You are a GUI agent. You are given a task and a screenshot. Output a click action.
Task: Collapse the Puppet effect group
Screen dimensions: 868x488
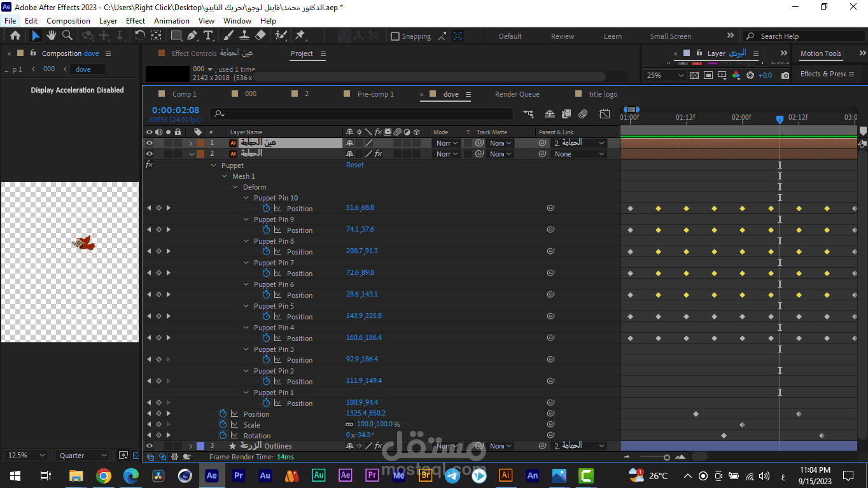pyautogui.click(x=214, y=165)
